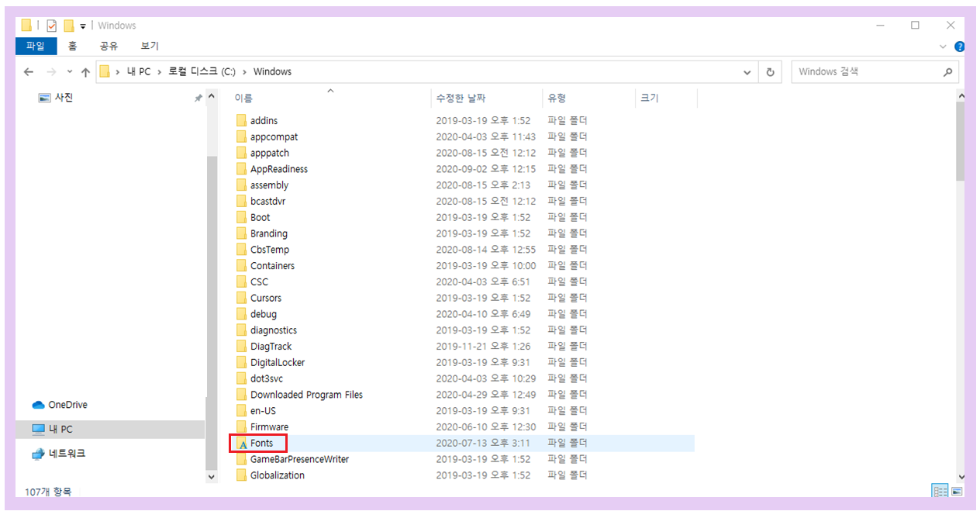Image resolution: width=980 pixels, height=518 pixels.
Task: Select the CbsTemp folder name
Action: click(x=270, y=250)
